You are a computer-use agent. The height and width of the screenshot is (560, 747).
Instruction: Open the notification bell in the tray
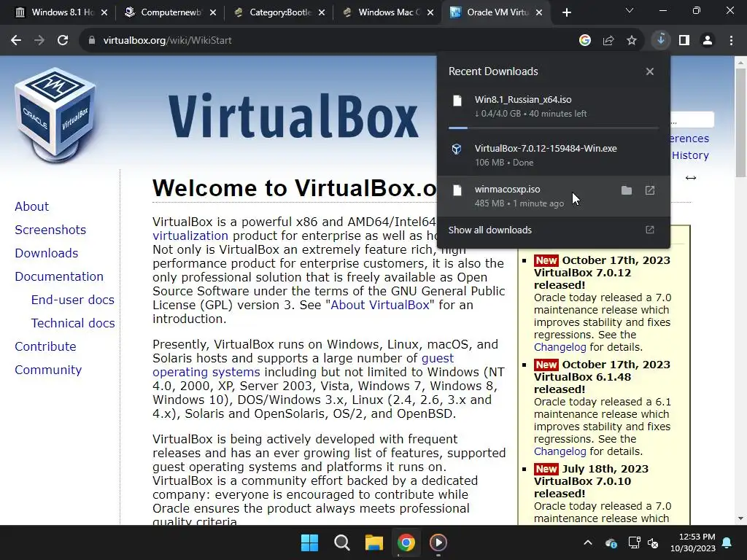(x=727, y=542)
